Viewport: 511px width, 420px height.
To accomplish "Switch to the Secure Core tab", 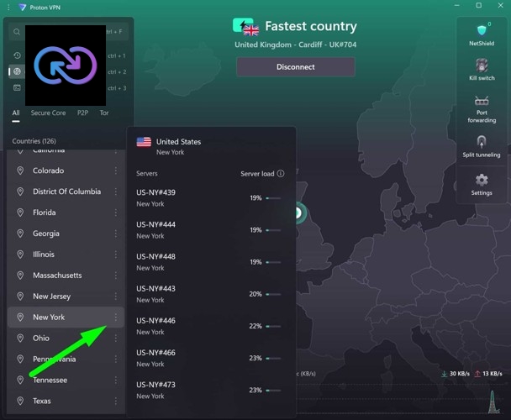I will point(48,113).
